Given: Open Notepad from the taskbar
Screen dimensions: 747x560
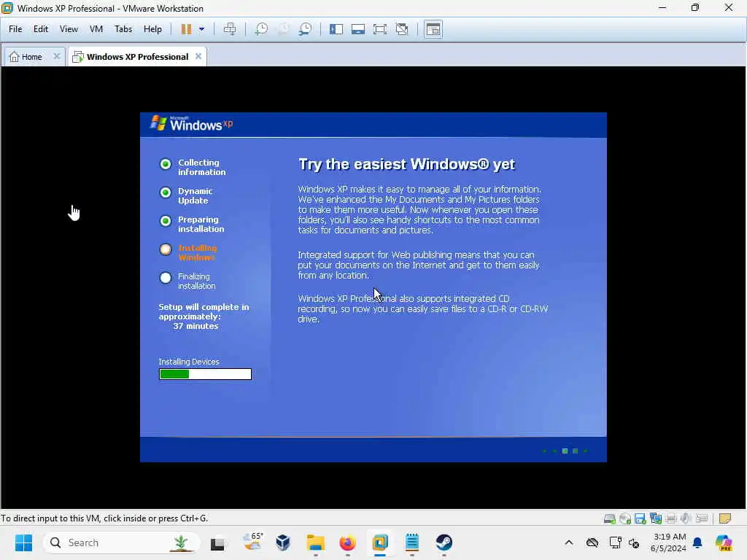Looking at the screenshot, I should click(412, 542).
